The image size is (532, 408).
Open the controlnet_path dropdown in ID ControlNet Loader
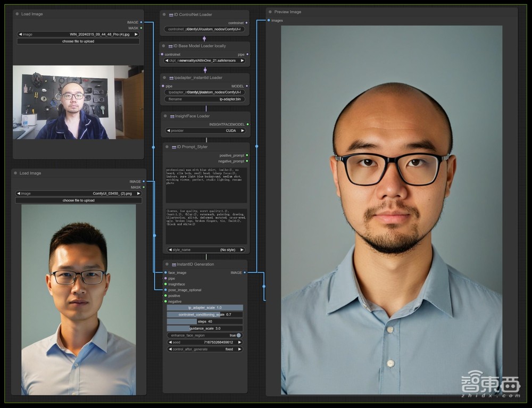pos(205,29)
